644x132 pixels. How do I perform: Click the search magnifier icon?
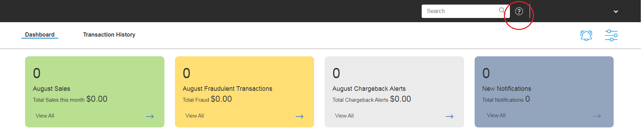501,11
